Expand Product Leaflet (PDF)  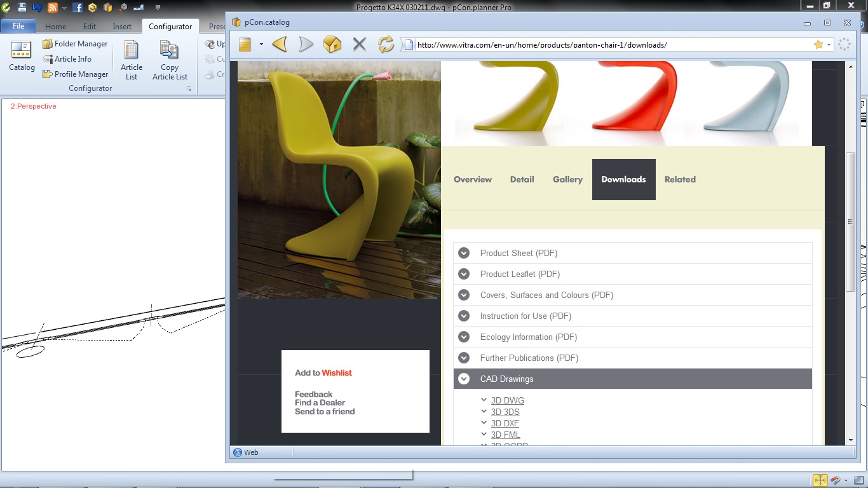point(633,274)
